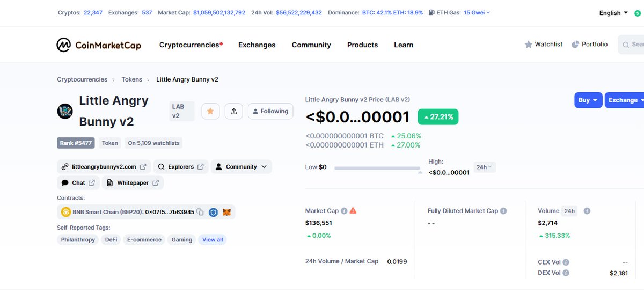644x293 pixels.
Task: Click the BNB Smart Chain coin icon
Action: [66, 212]
